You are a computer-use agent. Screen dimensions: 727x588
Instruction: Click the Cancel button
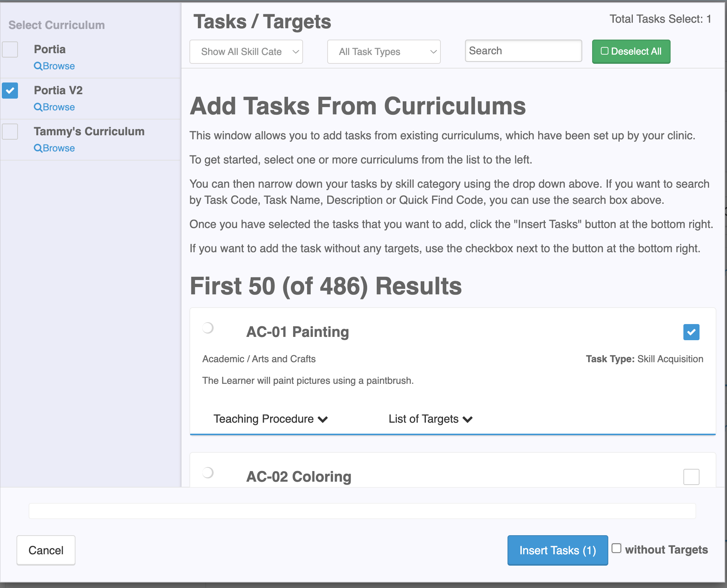(46, 550)
